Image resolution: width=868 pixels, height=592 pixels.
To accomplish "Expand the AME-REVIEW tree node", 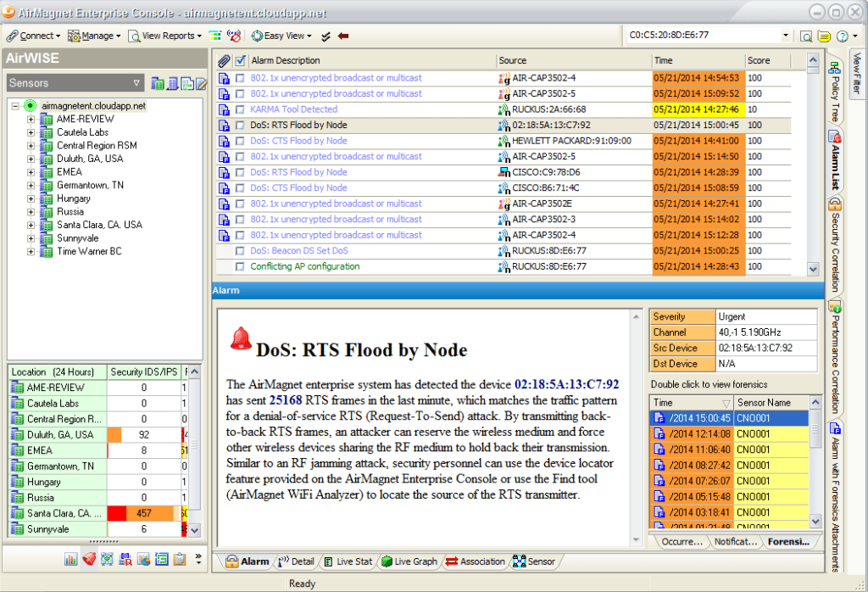I will (31, 119).
